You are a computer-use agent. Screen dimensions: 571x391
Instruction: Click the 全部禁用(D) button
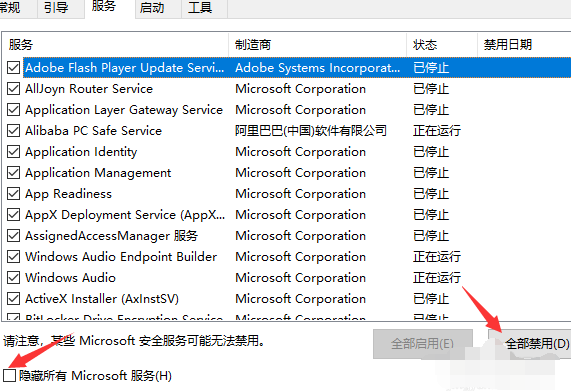tap(537, 343)
